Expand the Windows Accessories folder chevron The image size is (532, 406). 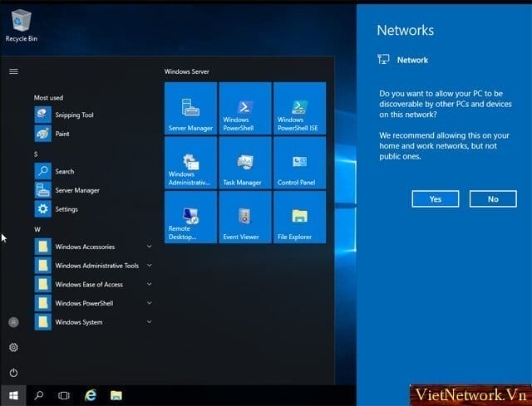pyautogui.click(x=150, y=247)
